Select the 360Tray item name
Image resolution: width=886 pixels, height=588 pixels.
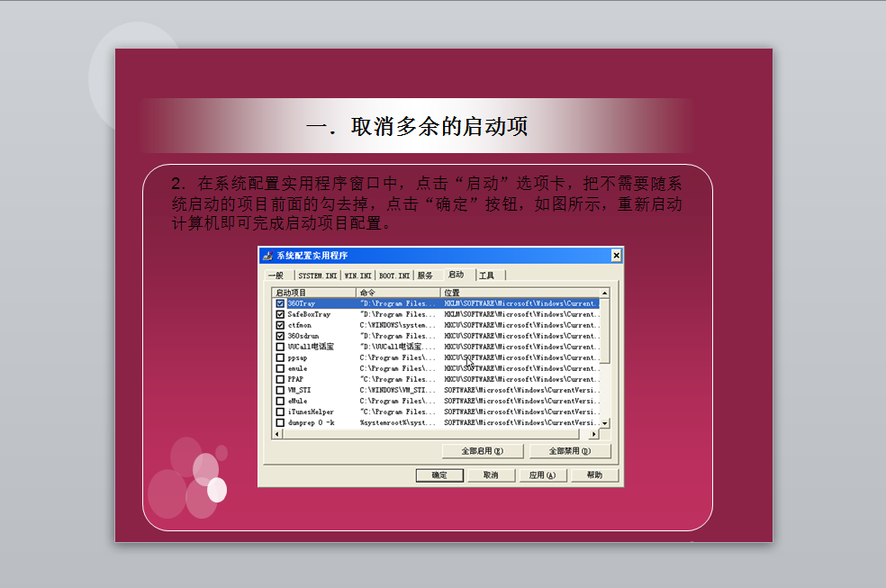pos(302,303)
